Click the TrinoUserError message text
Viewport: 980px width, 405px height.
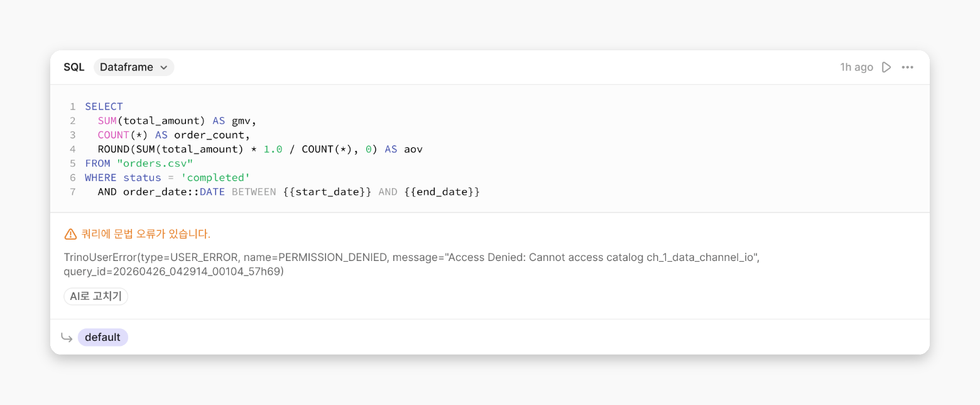[412, 264]
